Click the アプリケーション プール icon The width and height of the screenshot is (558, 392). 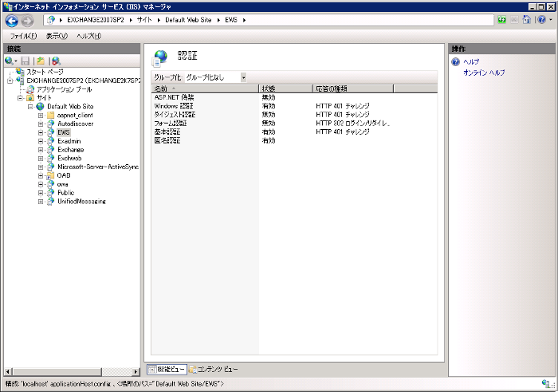coord(30,89)
